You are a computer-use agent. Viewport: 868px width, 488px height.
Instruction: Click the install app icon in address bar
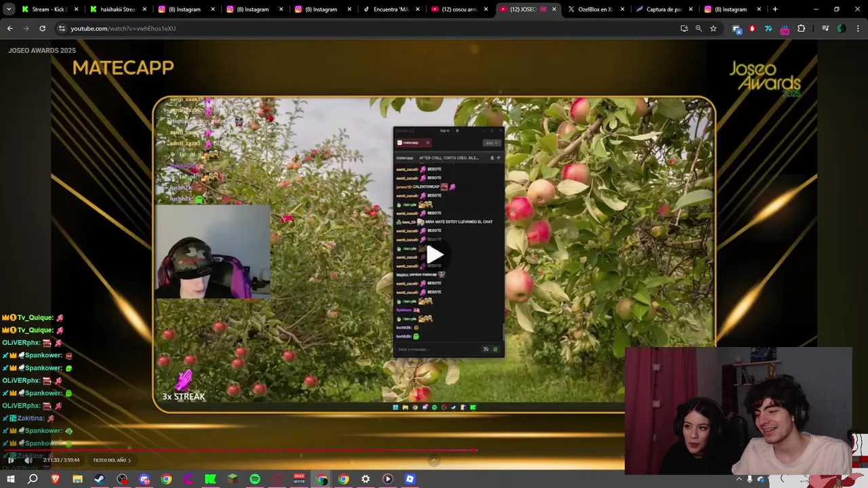[684, 28]
